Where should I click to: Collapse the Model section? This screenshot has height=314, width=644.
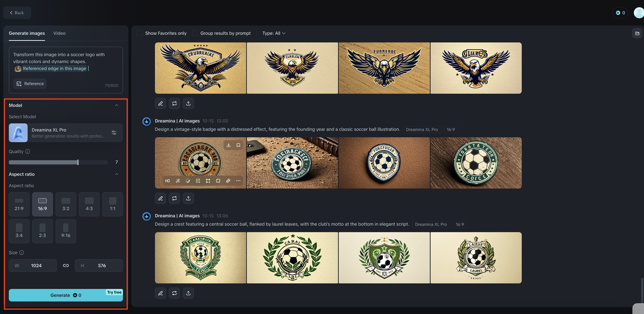pyautogui.click(x=117, y=105)
